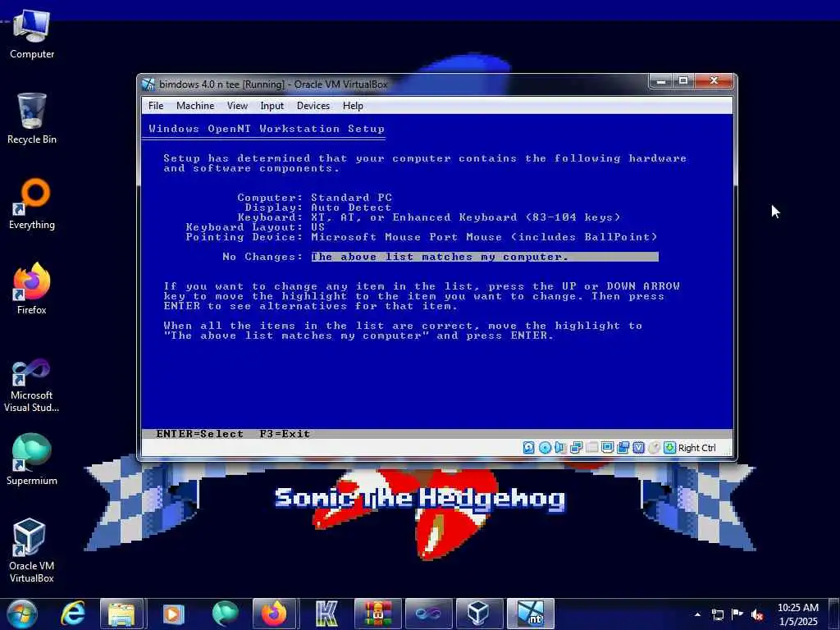Switch to WinRAR in the taskbar
This screenshot has width=840, height=630.
click(x=377, y=614)
